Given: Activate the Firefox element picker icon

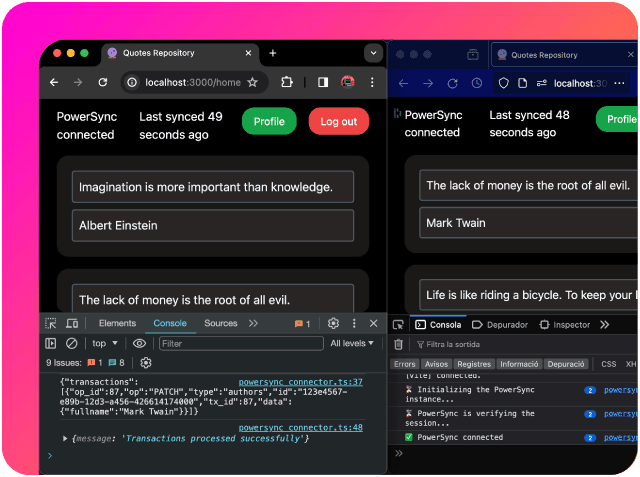Looking at the screenshot, I should [x=398, y=325].
